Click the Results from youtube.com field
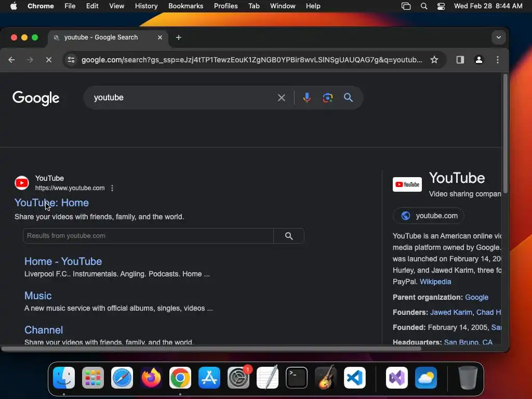Viewport: 532px width, 399px height. pyautogui.click(x=148, y=236)
